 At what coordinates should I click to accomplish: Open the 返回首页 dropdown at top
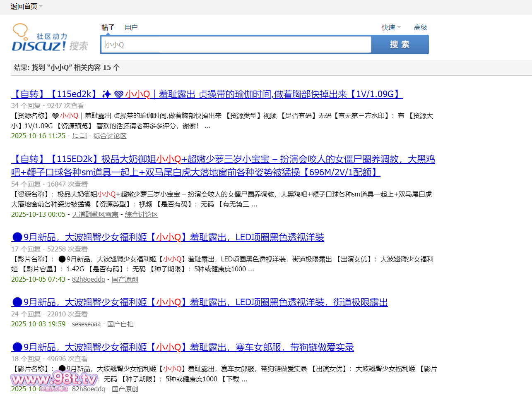click(26, 6)
